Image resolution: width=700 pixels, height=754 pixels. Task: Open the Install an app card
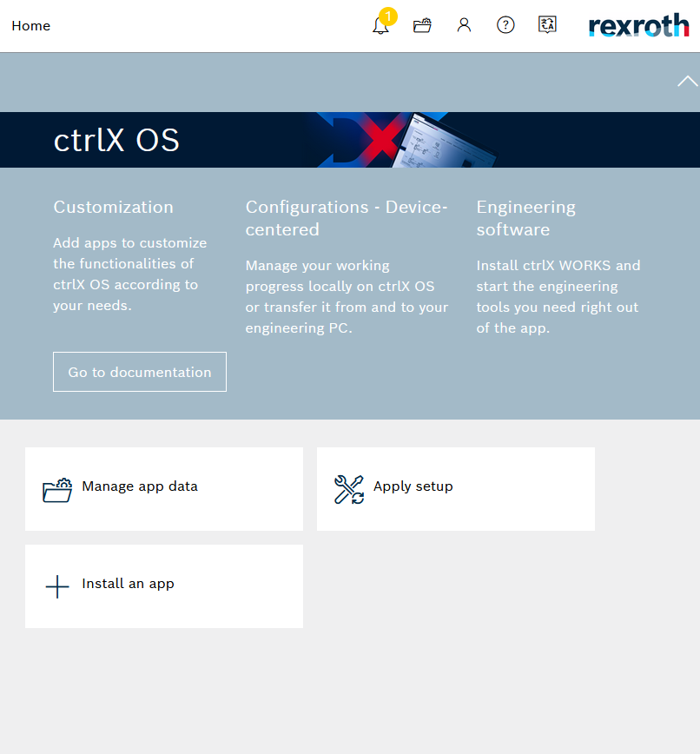pyautogui.click(x=164, y=586)
